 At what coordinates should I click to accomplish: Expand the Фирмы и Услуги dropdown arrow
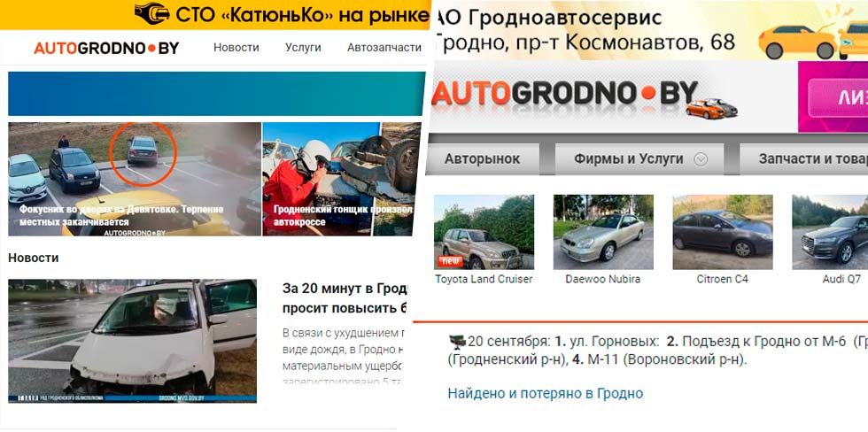pyautogui.click(x=701, y=160)
